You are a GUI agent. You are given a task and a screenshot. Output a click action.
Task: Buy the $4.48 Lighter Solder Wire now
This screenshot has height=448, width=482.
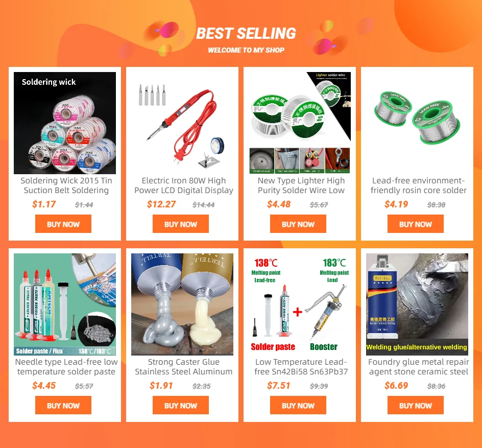click(x=298, y=224)
